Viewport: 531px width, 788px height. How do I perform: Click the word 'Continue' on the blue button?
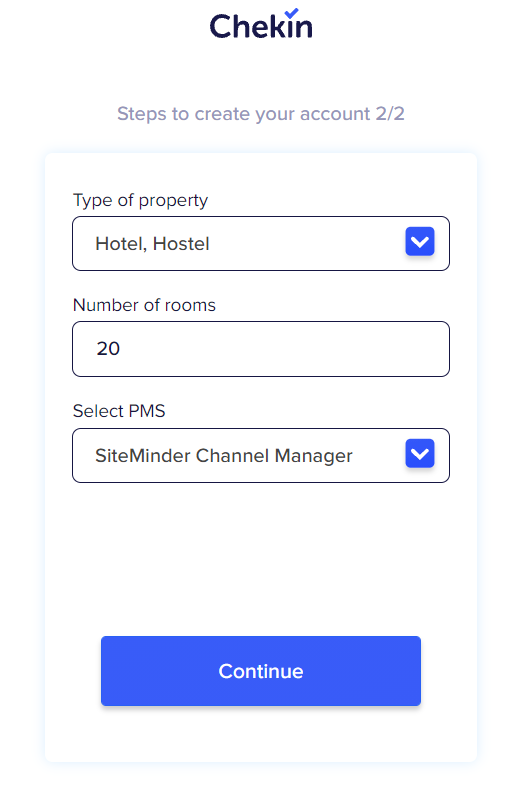pyautogui.click(x=261, y=671)
